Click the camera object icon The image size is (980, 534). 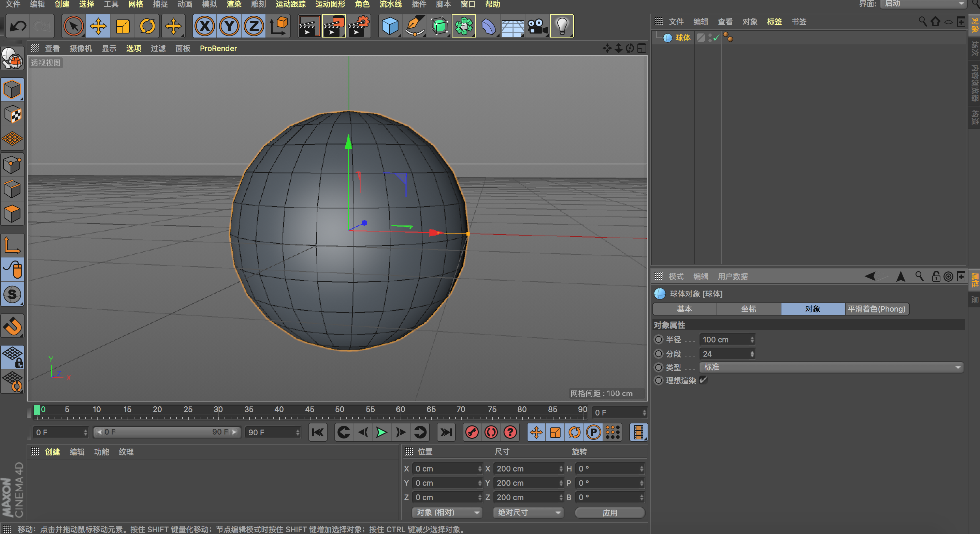pos(537,26)
